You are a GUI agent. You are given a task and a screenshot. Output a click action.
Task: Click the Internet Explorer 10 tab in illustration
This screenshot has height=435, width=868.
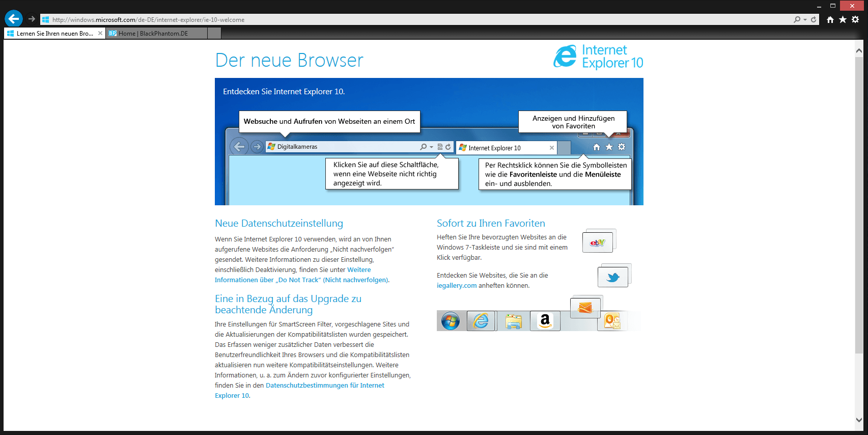click(x=507, y=148)
